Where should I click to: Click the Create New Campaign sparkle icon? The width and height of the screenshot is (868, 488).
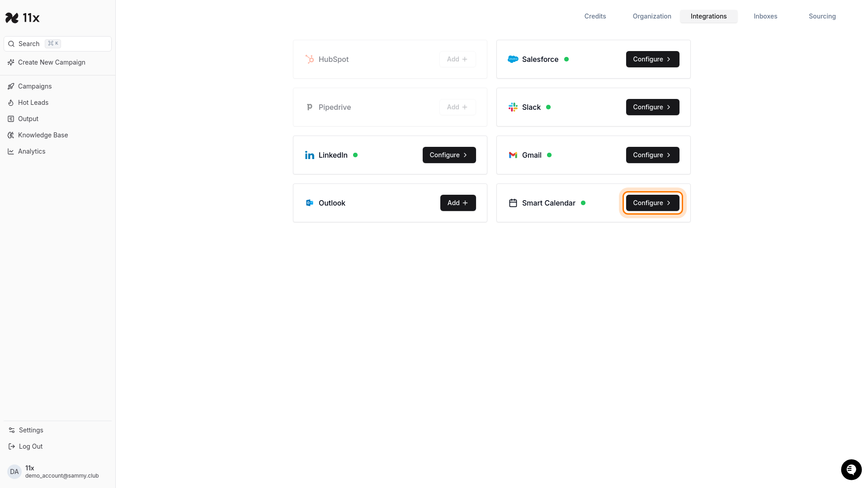tap(11, 62)
